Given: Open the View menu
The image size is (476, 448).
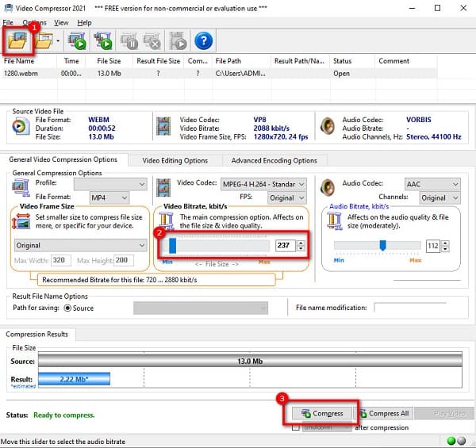Looking at the screenshot, I should (61, 23).
